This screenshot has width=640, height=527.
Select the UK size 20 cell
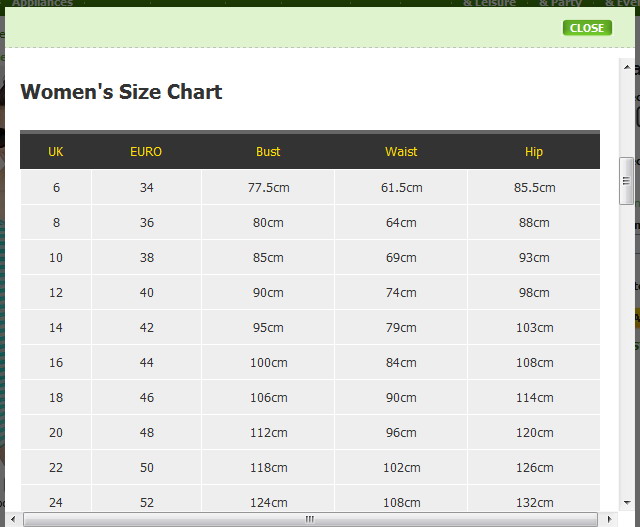coord(56,433)
